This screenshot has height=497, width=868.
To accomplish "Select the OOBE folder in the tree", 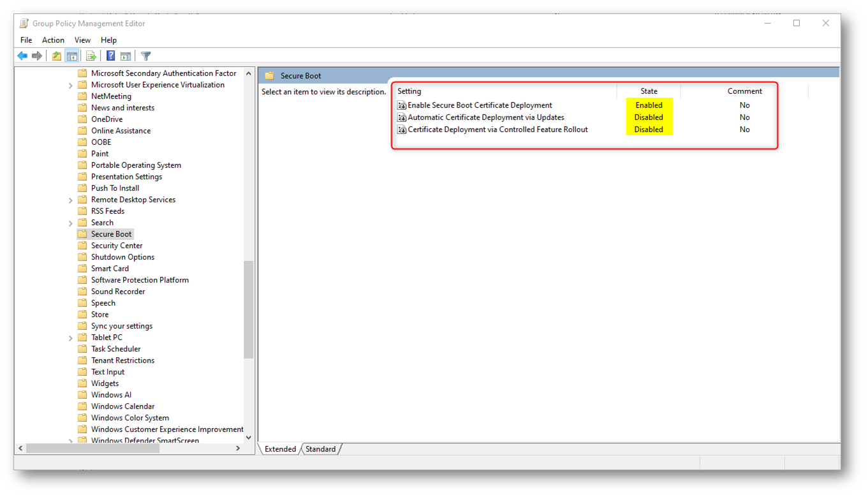I will (101, 142).
